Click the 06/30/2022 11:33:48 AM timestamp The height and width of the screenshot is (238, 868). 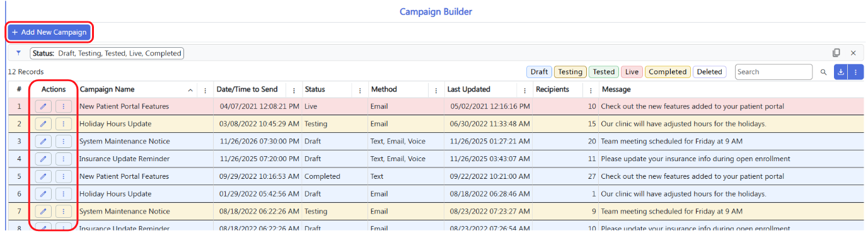tap(490, 124)
